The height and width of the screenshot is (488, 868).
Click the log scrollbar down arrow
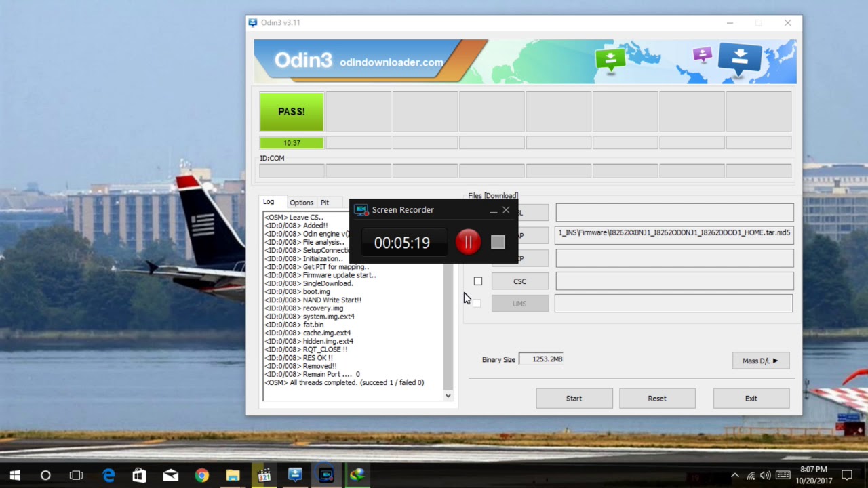click(x=448, y=395)
